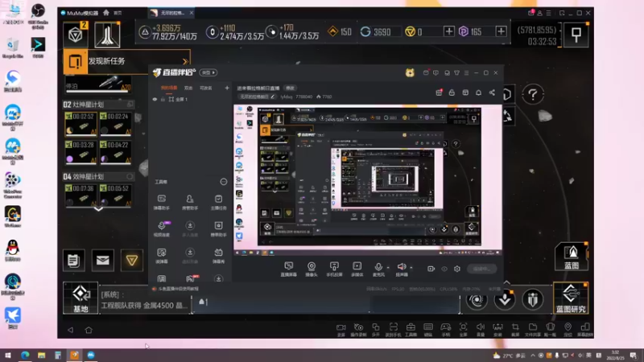The image size is (644, 362).
Task: Switch to the third scene tab
Action: coord(206,88)
